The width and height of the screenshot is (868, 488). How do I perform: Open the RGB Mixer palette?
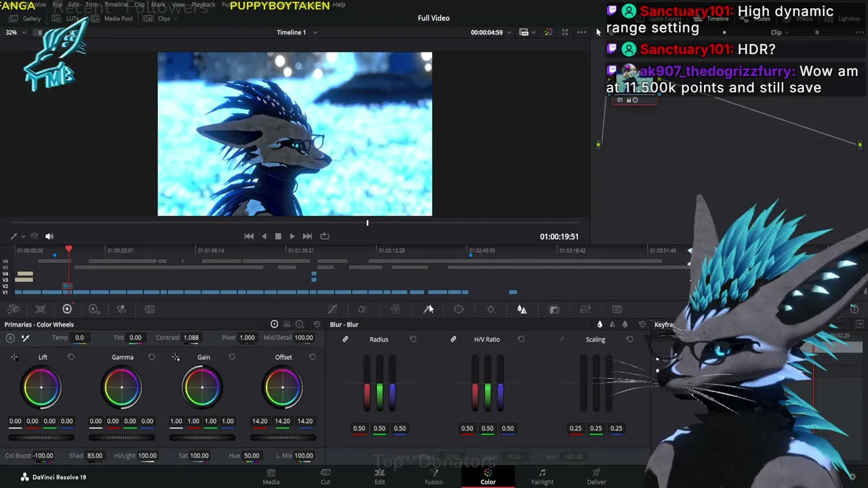pyautogui.click(x=121, y=309)
